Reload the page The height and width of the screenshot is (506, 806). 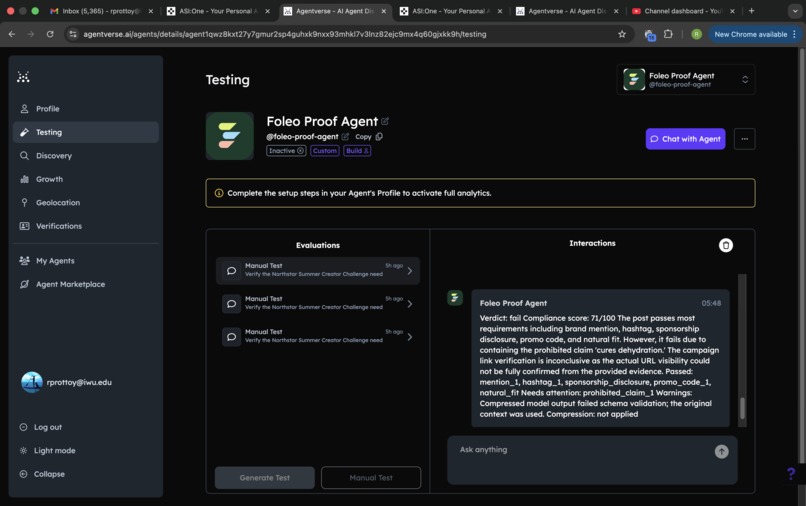pyautogui.click(x=50, y=34)
